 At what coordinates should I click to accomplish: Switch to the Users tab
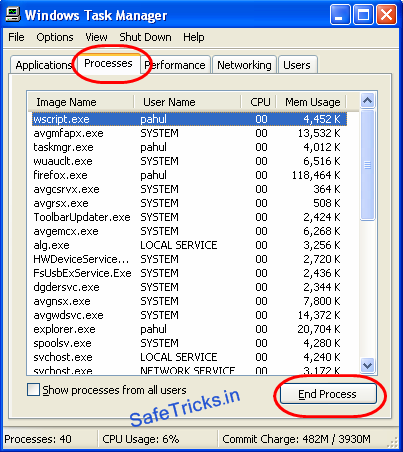pyautogui.click(x=297, y=65)
